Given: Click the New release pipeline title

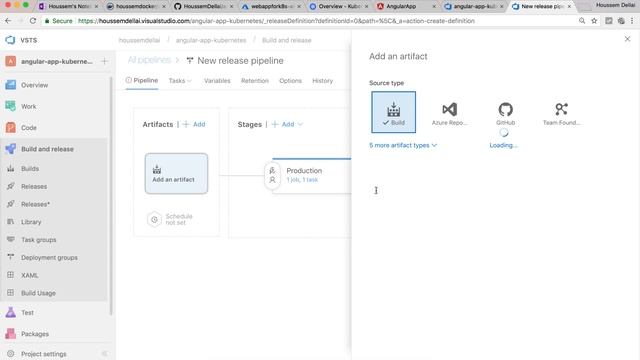Looking at the screenshot, I should 240,60.
